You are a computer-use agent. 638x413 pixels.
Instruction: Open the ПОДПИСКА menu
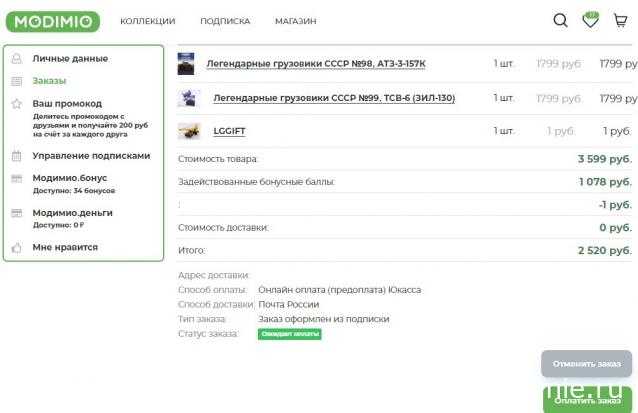click(x=225, y=21)
